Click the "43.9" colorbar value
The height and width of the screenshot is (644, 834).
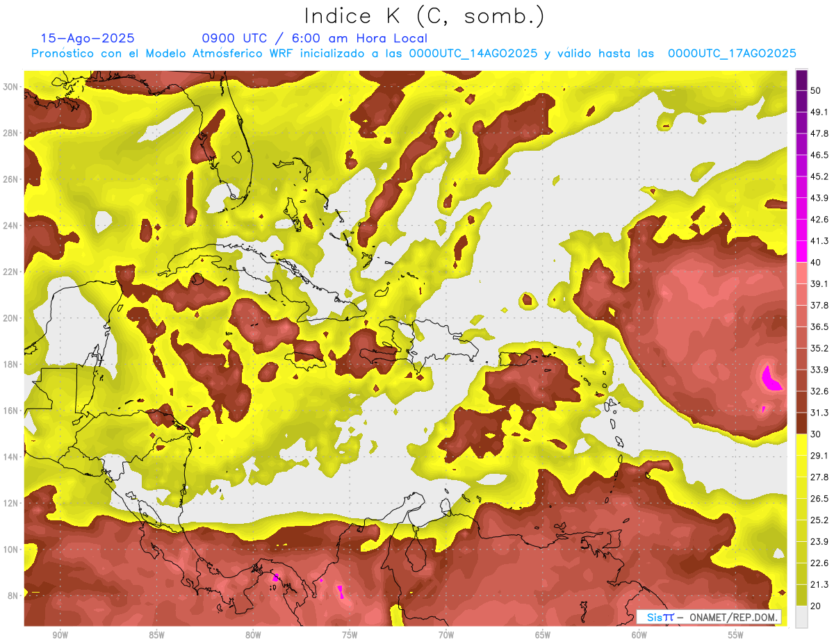[x=819, y=198]
